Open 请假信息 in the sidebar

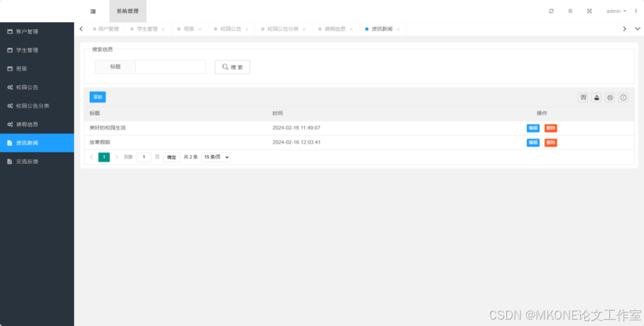coord(37,124)
